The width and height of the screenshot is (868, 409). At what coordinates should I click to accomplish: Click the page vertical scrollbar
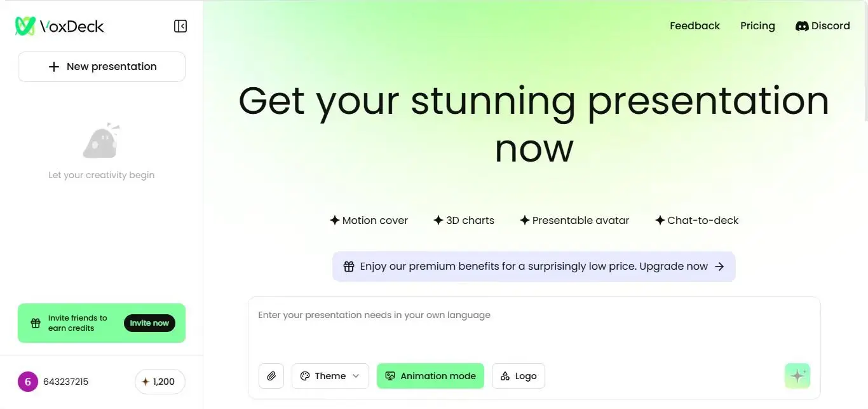click(865, 64)
